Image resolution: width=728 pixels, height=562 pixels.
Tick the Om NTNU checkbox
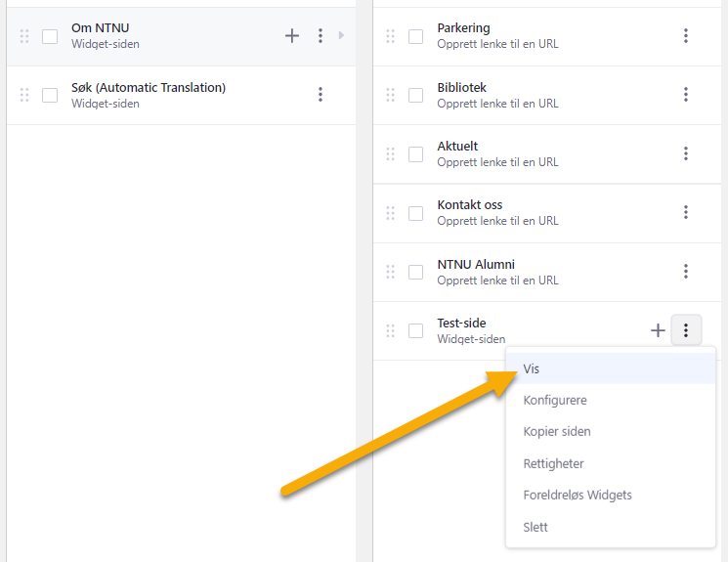pyautogui.click(x=50, y=36)
